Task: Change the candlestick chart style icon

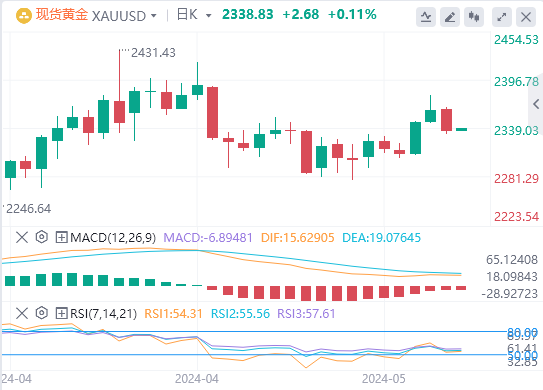Action: pos(474,16)
